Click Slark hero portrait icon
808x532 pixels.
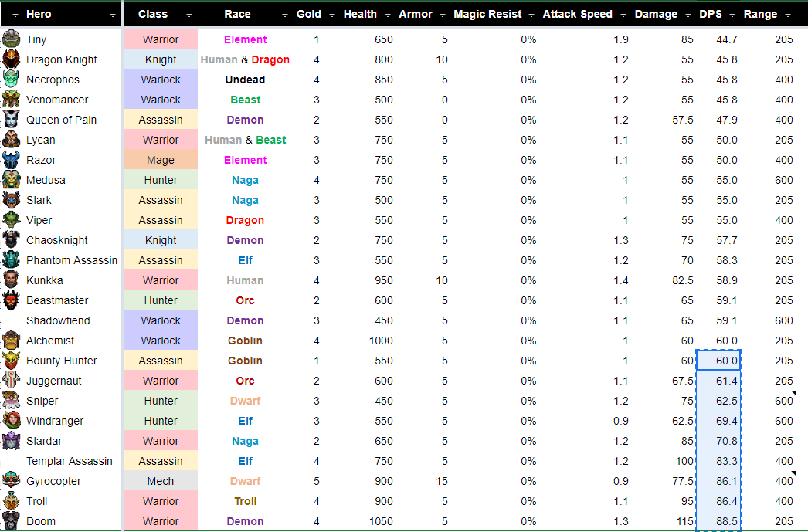(x=11, y=200)
